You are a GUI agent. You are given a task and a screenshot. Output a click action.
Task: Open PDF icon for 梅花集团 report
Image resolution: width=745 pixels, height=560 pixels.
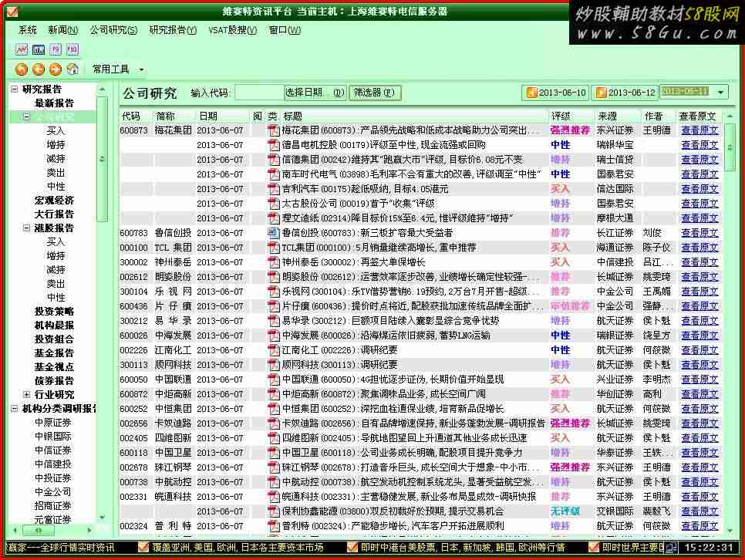274,130
